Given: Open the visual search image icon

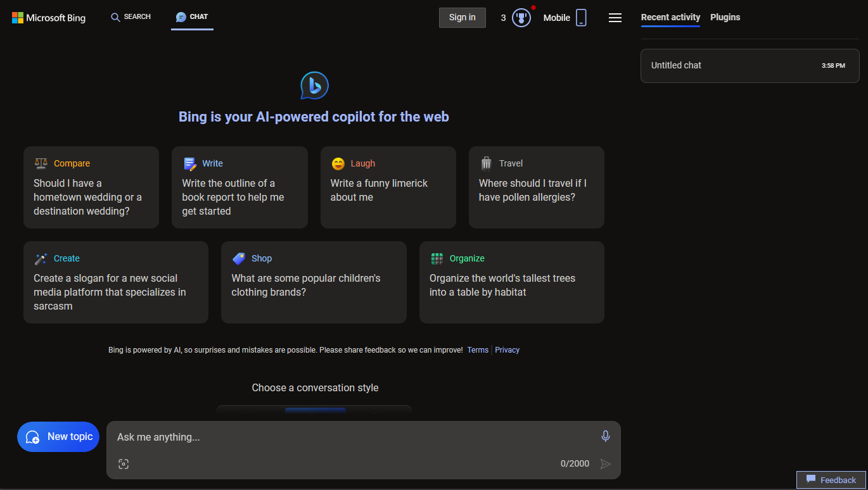Looking at the screenshot, I should 124,464.
